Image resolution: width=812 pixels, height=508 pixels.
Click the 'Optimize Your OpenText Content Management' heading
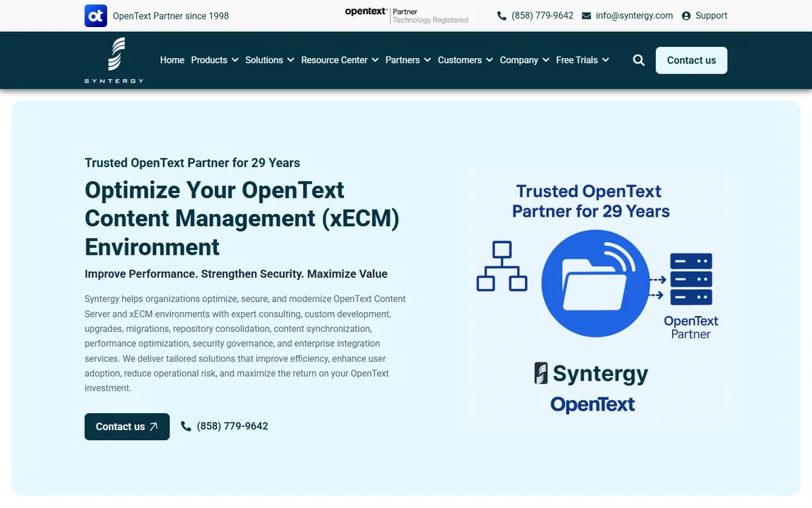point(242,218)
